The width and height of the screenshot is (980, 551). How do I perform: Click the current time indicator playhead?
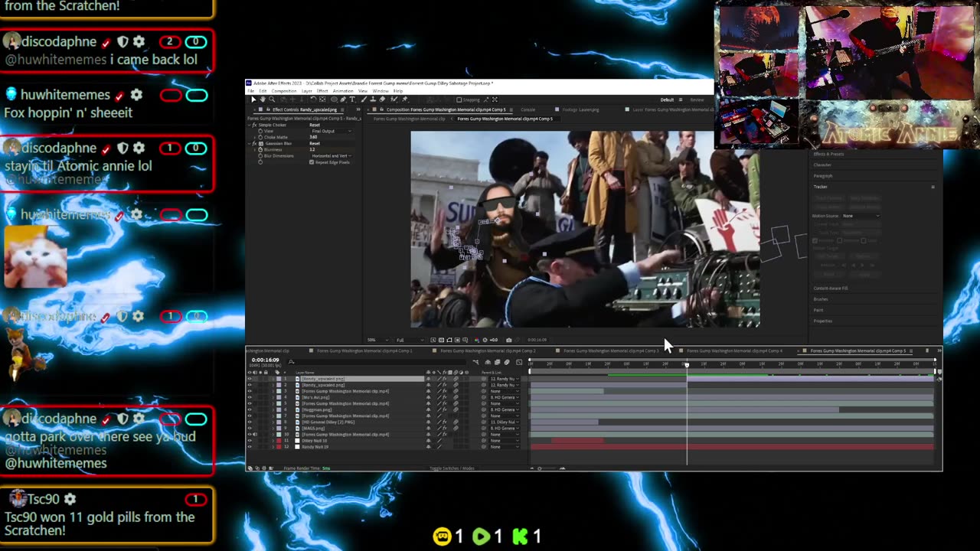click(687, 364)
